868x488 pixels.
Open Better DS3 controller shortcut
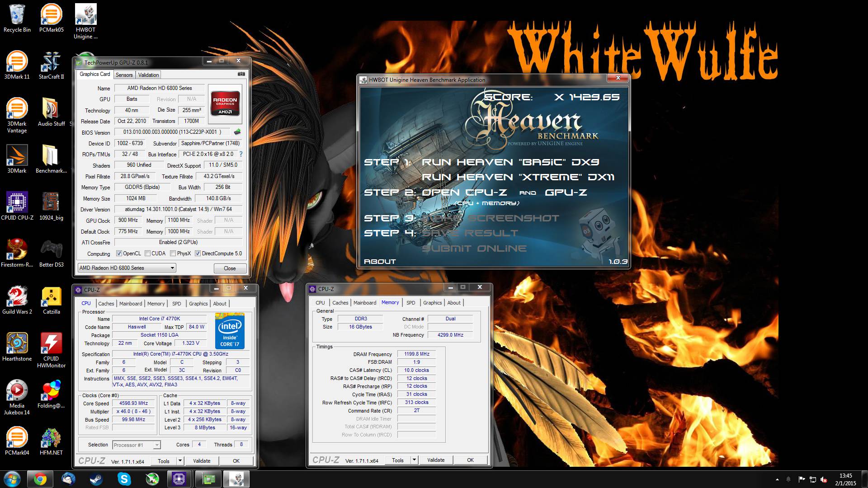click(51, 253)
